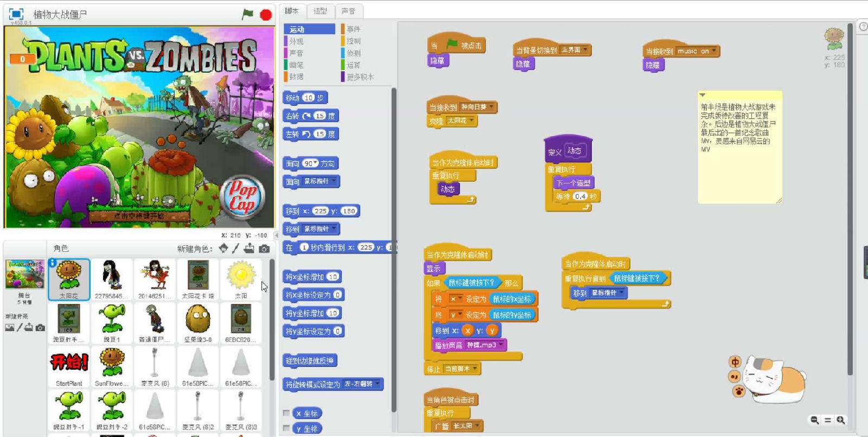Select the 坚果墙3-0 wall-nut sprite
Screen dimensions: 868x437
[198, 322]
